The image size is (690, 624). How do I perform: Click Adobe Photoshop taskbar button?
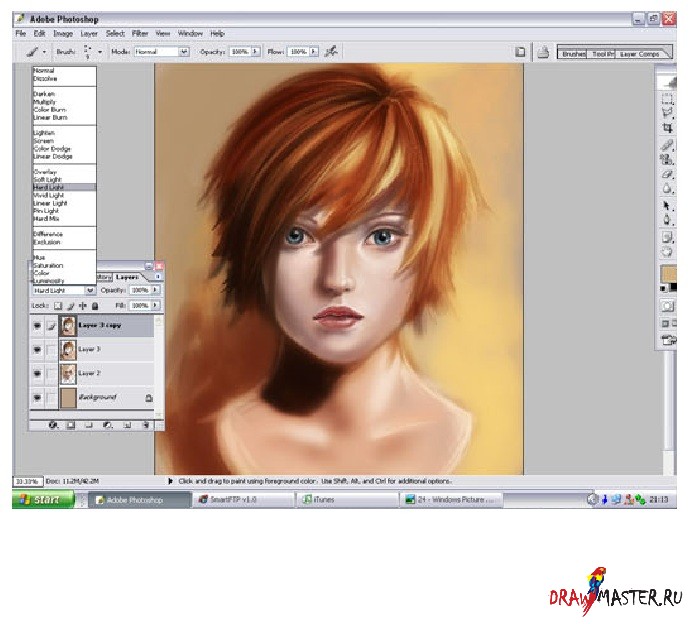(x=140, y=500)
